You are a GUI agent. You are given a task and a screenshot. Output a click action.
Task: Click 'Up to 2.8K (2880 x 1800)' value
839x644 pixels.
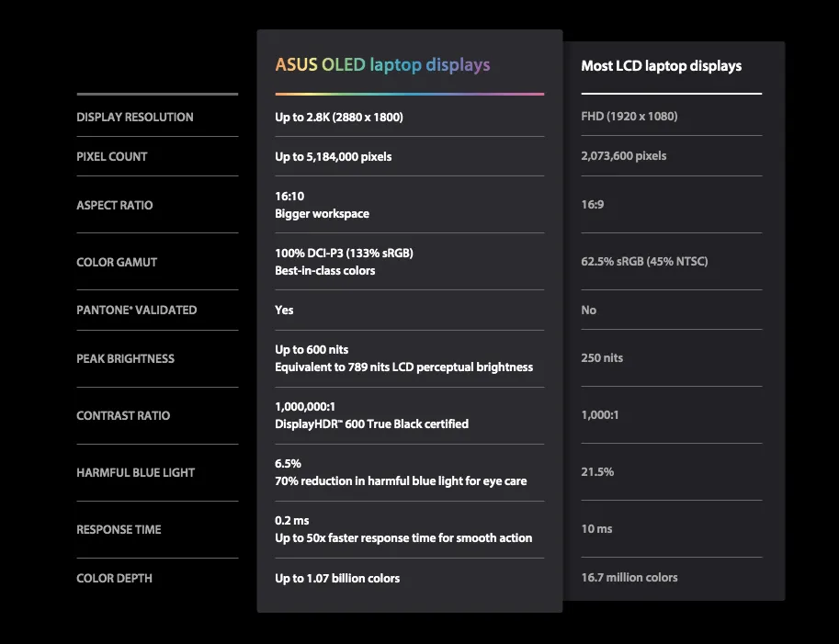pos(339,118)
